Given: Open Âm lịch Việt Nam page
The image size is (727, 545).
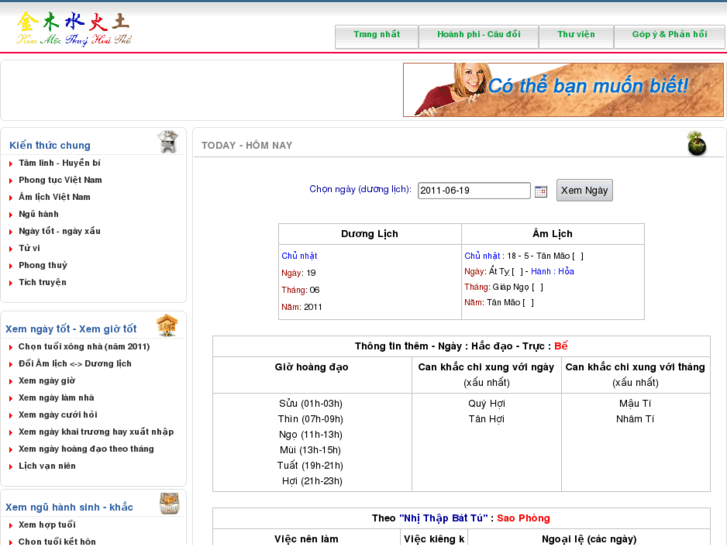Looking at the screenshot, I should click(54, 197).
